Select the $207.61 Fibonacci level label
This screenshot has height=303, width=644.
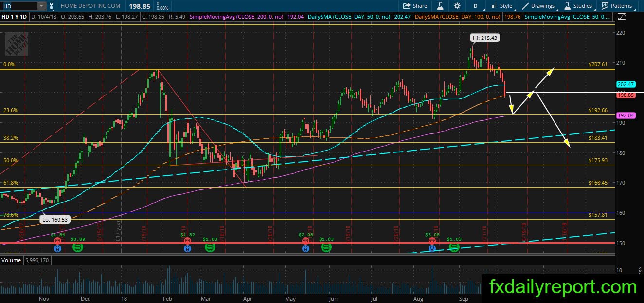598,64
